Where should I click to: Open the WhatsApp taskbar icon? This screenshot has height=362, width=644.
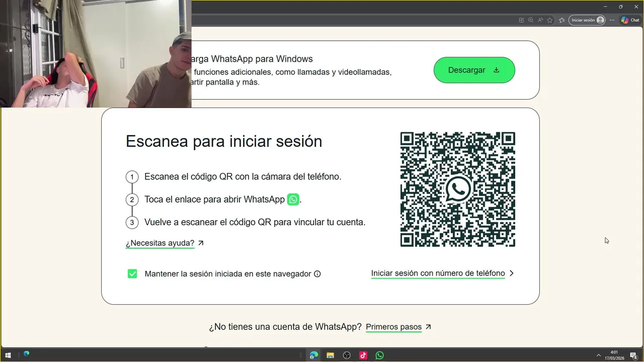coord(380,355)
